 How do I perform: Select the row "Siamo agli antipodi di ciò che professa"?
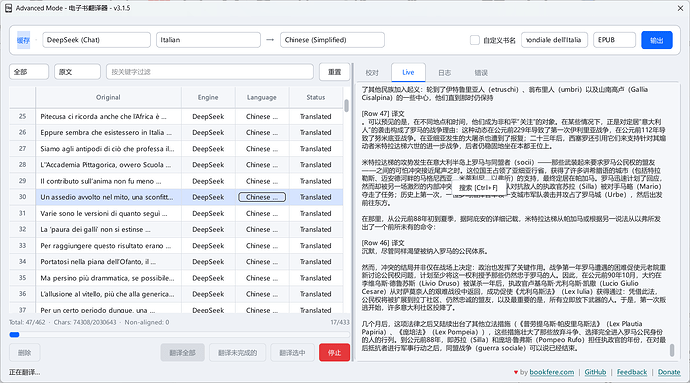tap(108, 149)
